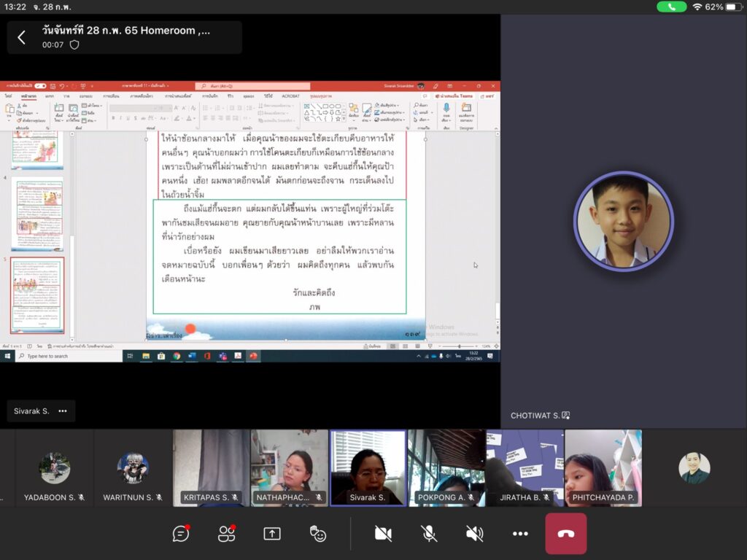Tap the CHOTIWAT S. profile picture

pos(623,222)
